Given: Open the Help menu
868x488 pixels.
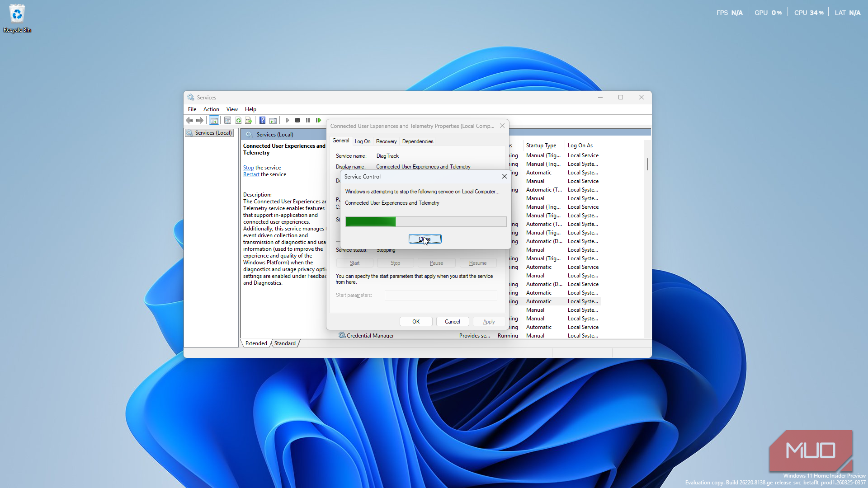Looking at the screenshot, I should click(x=250, y=109).
